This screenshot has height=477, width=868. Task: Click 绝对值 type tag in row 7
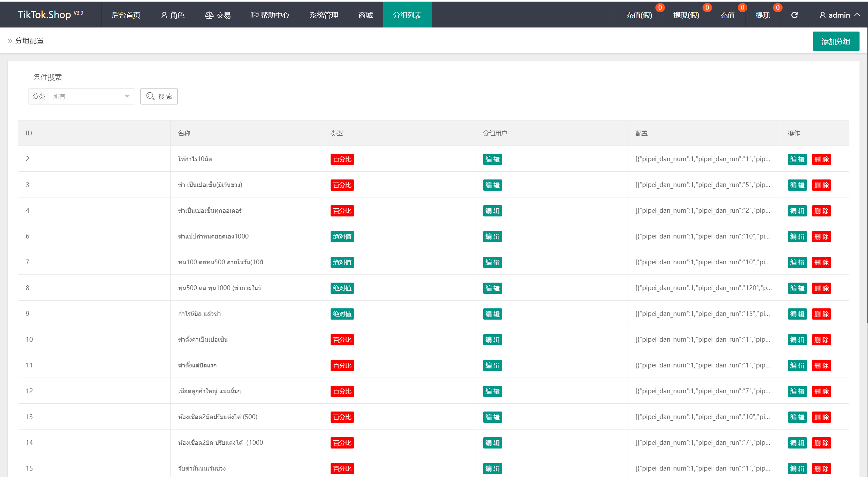tap(342, 262)
